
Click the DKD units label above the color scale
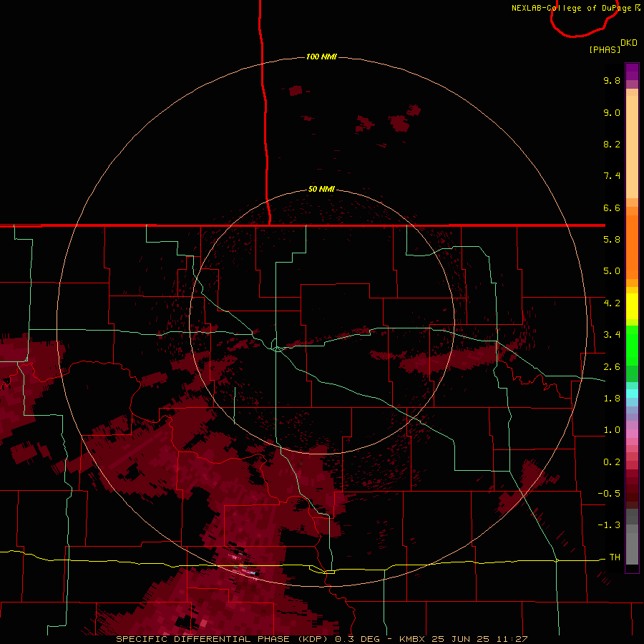pos(629,43)
